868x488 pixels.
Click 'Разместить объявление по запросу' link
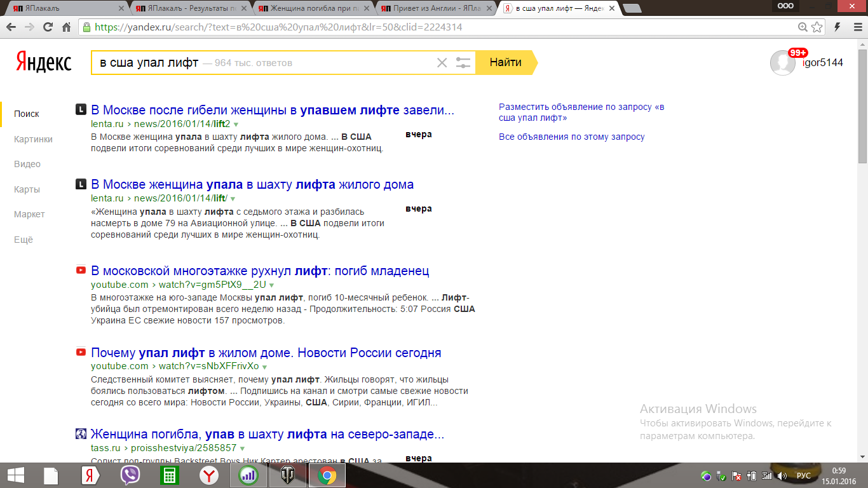[581, 112]
